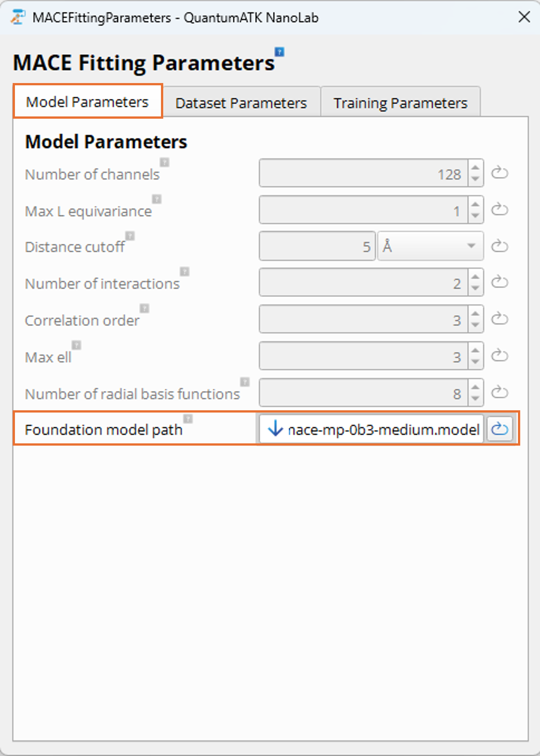
Task: Switch to the Training Parameters tab
Action: click(400, 103)
